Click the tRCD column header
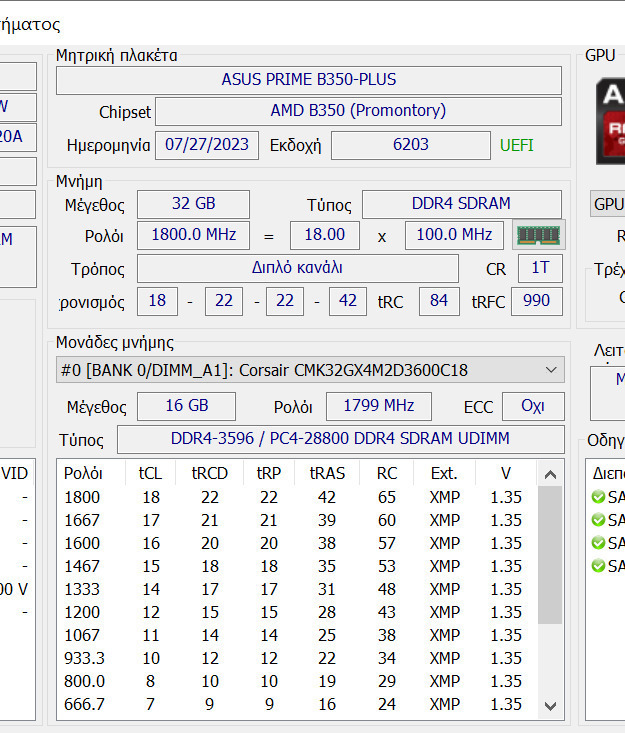The height and width of the screenshot is (733, 625). (209, 474)
